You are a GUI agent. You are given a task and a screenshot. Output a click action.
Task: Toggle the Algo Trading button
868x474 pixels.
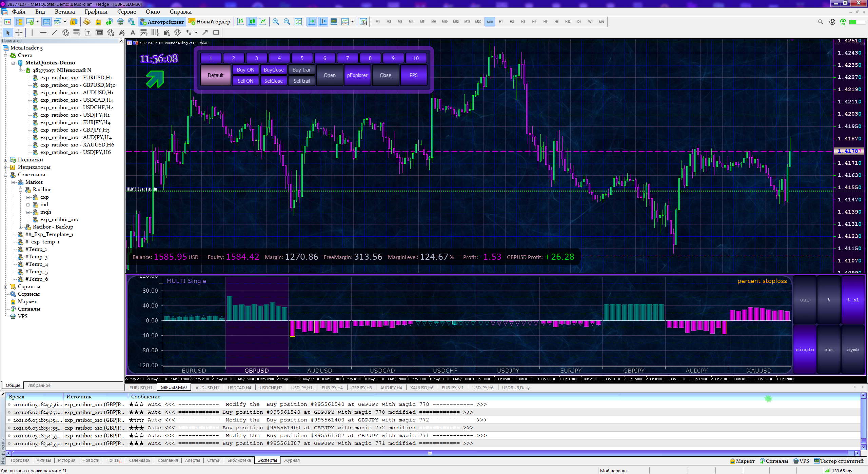(x=162, y=22)
